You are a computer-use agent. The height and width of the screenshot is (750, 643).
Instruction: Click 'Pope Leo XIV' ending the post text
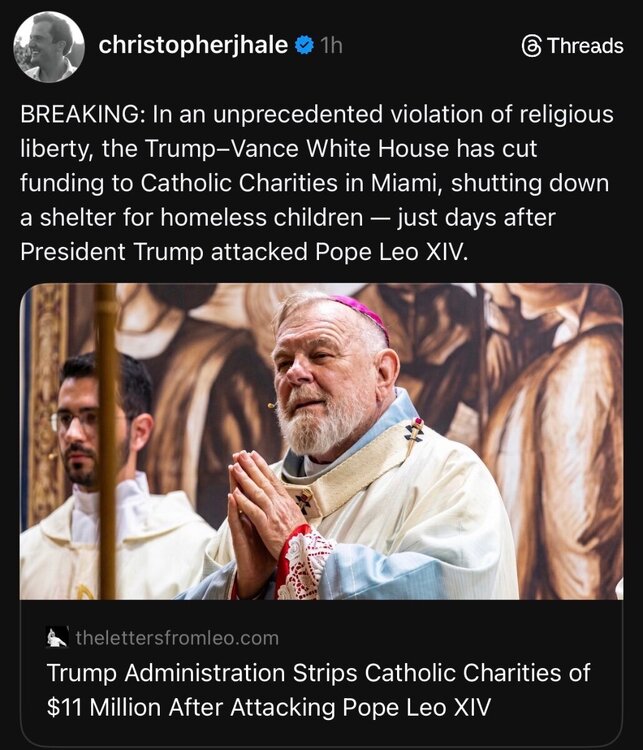click(391, 252)
